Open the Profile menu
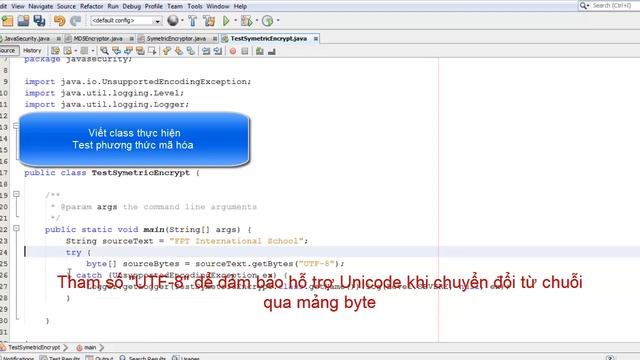Screen dimensions: 640x360 154,6
